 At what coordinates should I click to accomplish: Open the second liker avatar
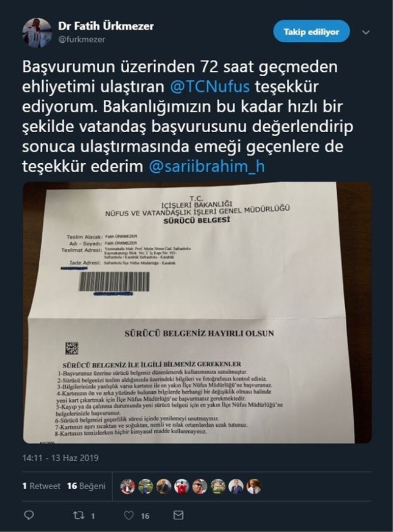(x=145, y=486)
